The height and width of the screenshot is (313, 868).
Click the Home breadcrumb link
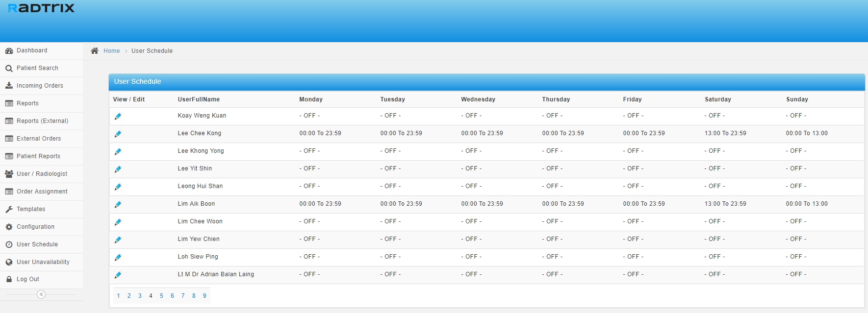click(x=111, y=51)
